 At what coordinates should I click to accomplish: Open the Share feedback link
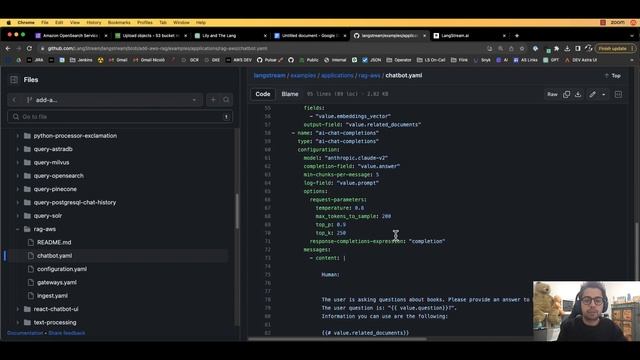(67, 333)
